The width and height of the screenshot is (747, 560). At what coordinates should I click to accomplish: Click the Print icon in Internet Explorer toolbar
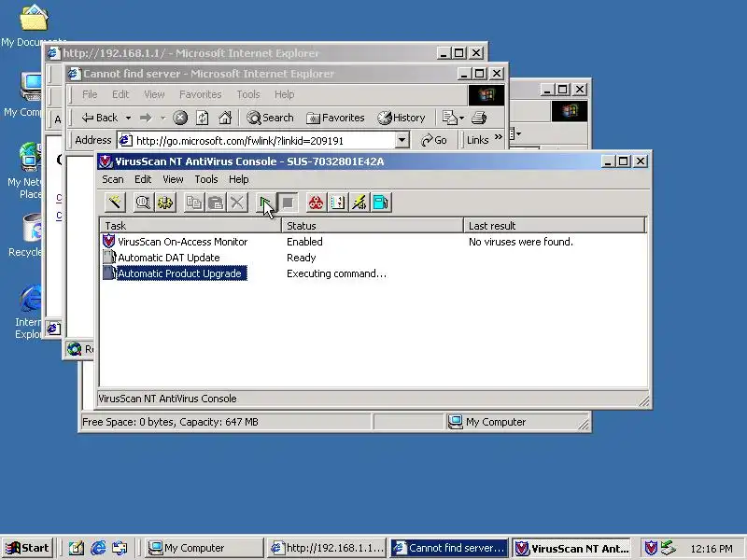click(x=479, y=118)
